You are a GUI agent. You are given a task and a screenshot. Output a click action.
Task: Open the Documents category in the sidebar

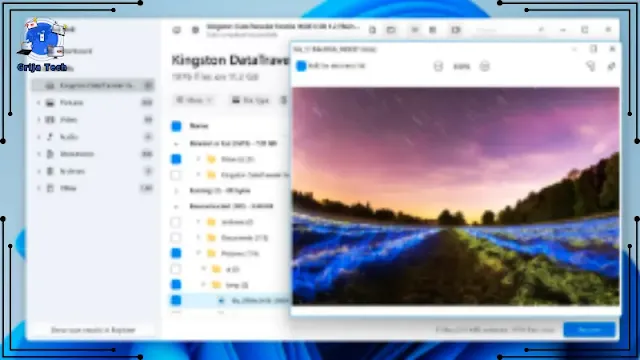pyautogui.click(x=94, y=154)
